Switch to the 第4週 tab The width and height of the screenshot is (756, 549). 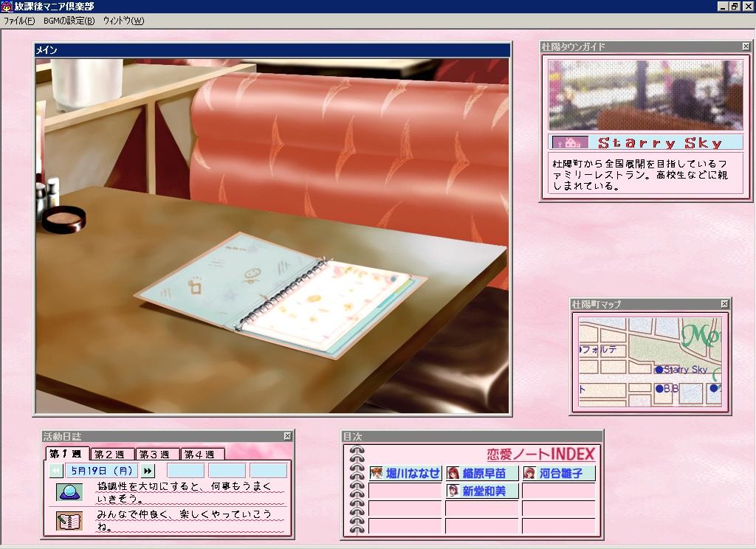(x=202, y=455)
